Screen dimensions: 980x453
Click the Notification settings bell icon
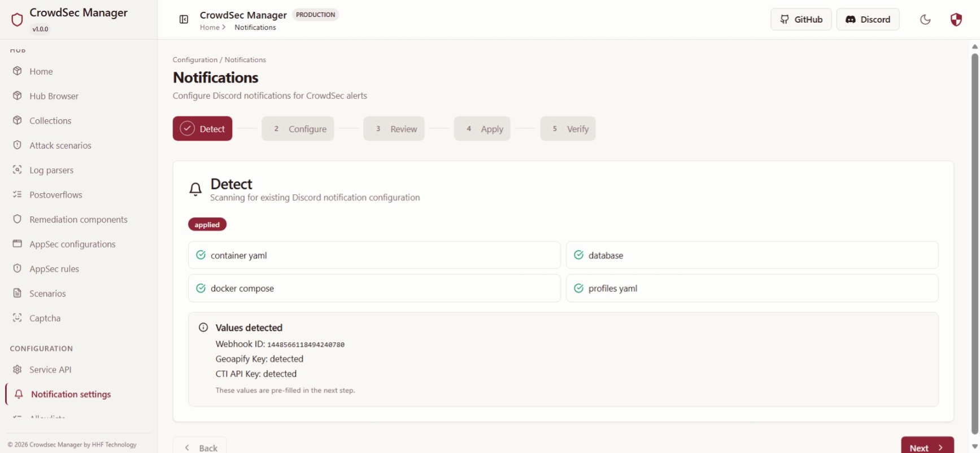19,394
